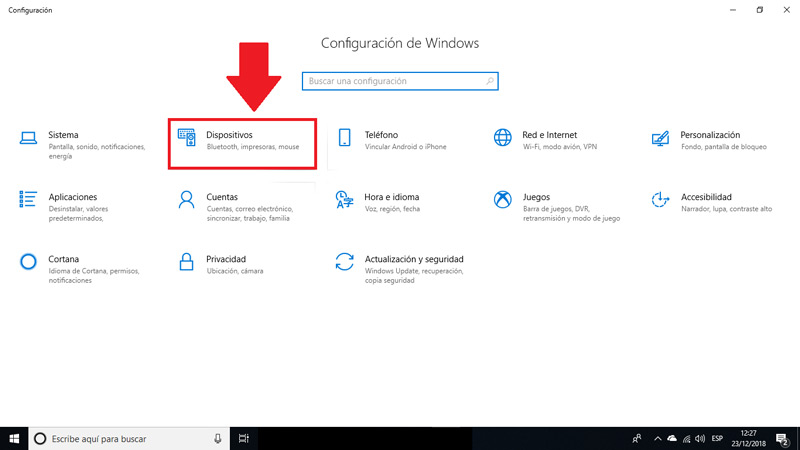This screenshot has width=800, height=450.
Task: Click Vincular Android o iPhone text
Action: point(405,147)
